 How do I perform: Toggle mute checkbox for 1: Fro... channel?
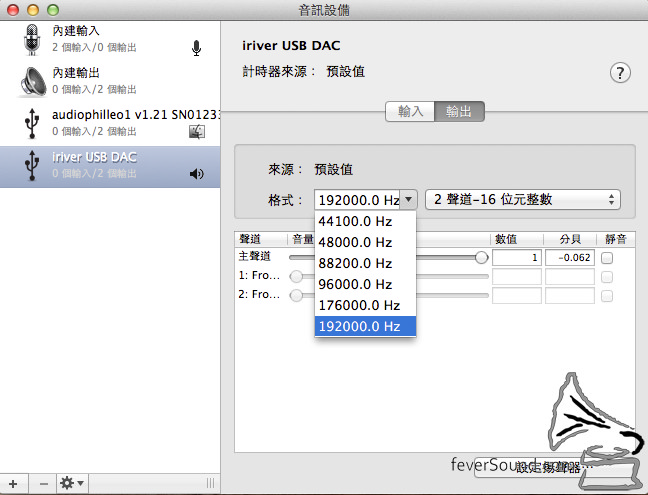pos(607,277)
